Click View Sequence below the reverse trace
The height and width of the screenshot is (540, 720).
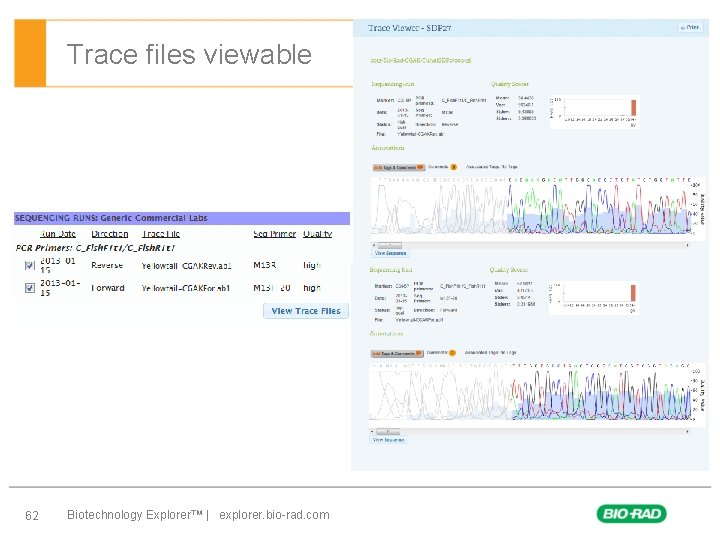(x=390, y=253)
